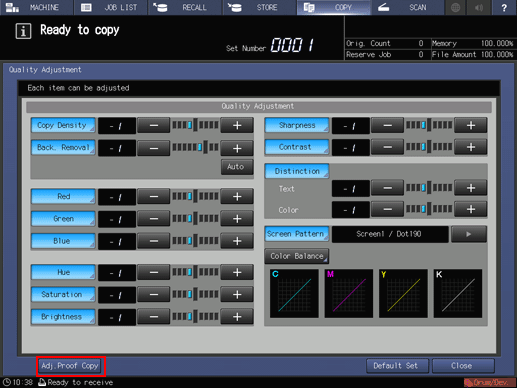Expand the Screen Pattern options
This screenshot has width=517, height=388.
tap(297, 234)
